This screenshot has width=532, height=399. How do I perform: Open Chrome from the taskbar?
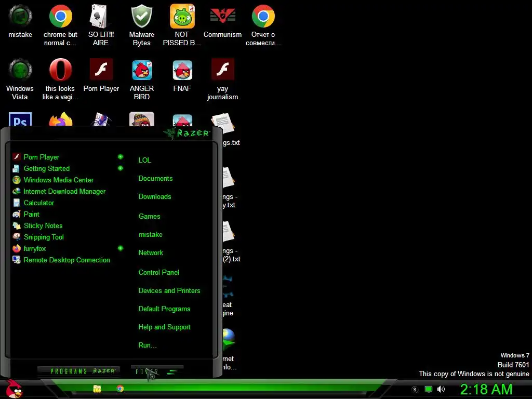[x=120, y=389]
